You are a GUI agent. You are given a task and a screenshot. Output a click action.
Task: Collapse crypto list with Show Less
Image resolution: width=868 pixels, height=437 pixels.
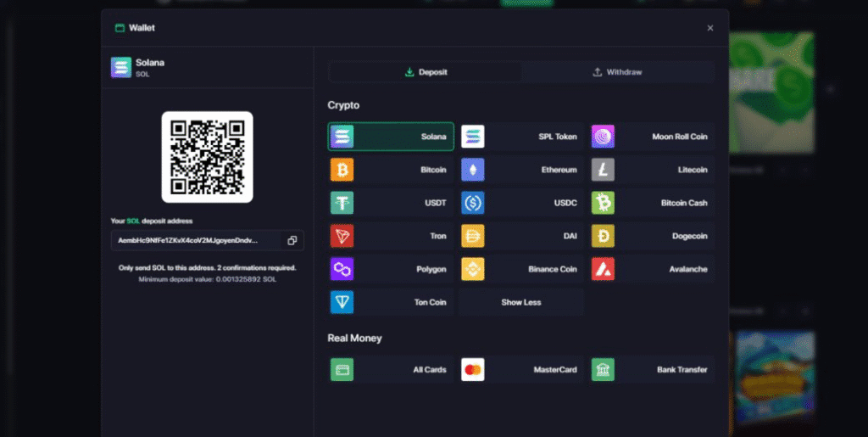pyautogui.click(x=520, y=302)
